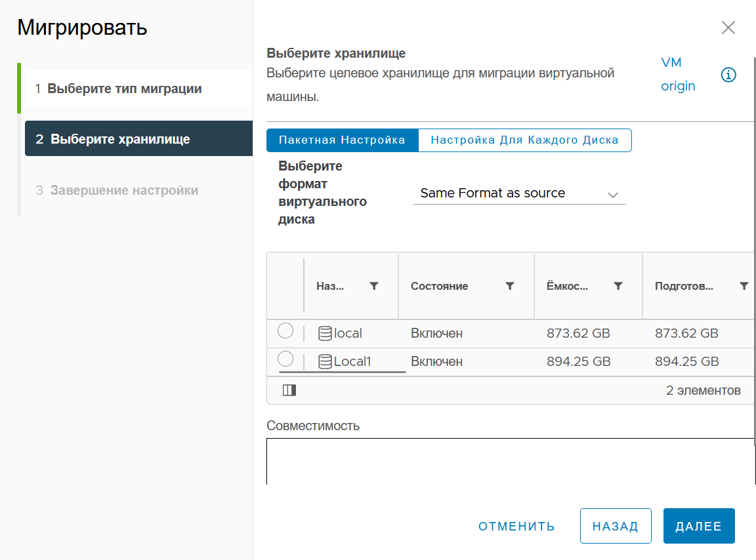Click Включен status in Local1 row

click(x=436, y=361)
